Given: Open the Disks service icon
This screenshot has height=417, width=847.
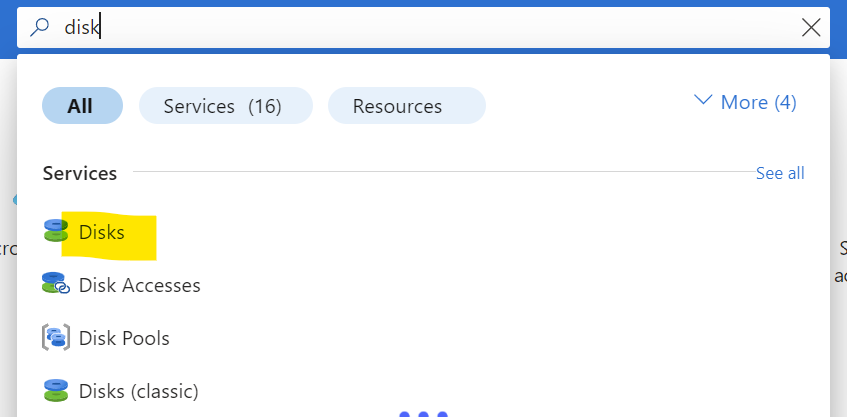Looking at the screenshot, I should click(x=55, y=231).
